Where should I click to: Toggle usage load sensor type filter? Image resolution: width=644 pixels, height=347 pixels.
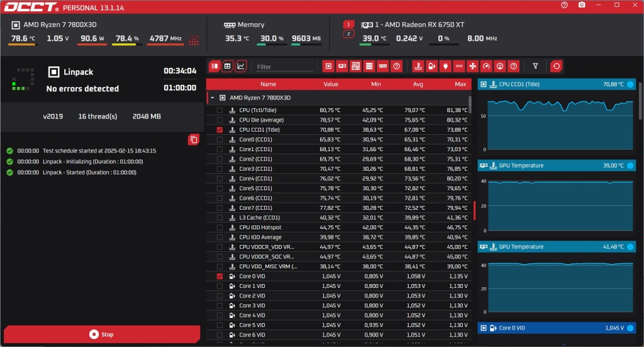pyautogui.click(x=500, y=66)
